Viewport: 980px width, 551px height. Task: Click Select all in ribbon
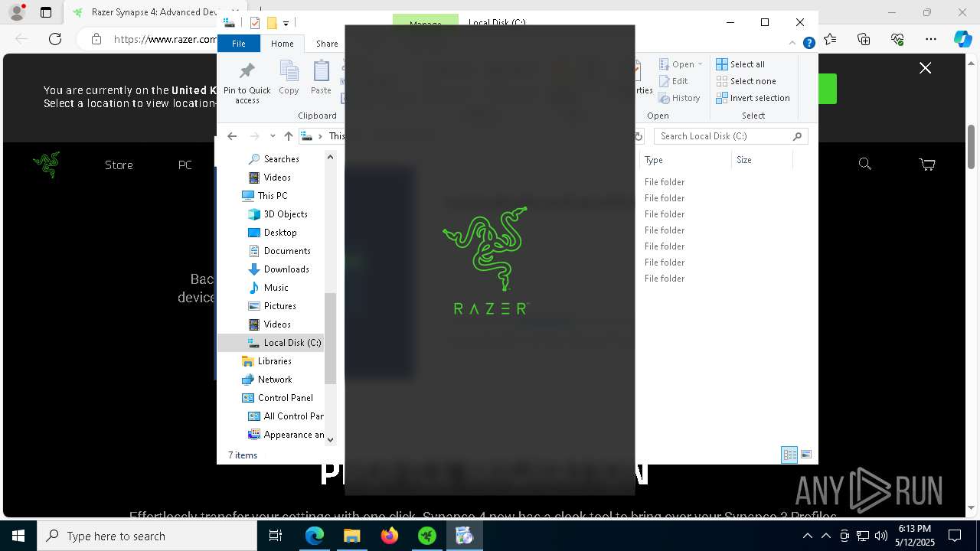click(740, 64)
